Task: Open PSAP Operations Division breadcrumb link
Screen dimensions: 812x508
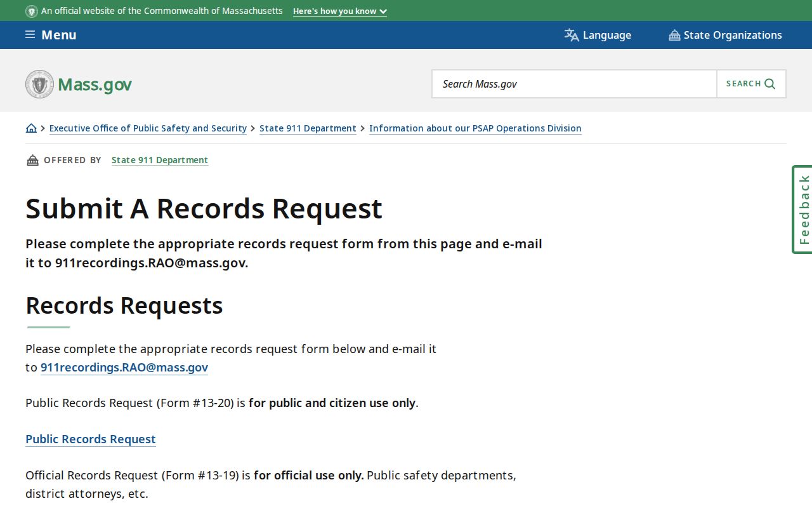Action: pyautogui.click(x=475, y=128)
